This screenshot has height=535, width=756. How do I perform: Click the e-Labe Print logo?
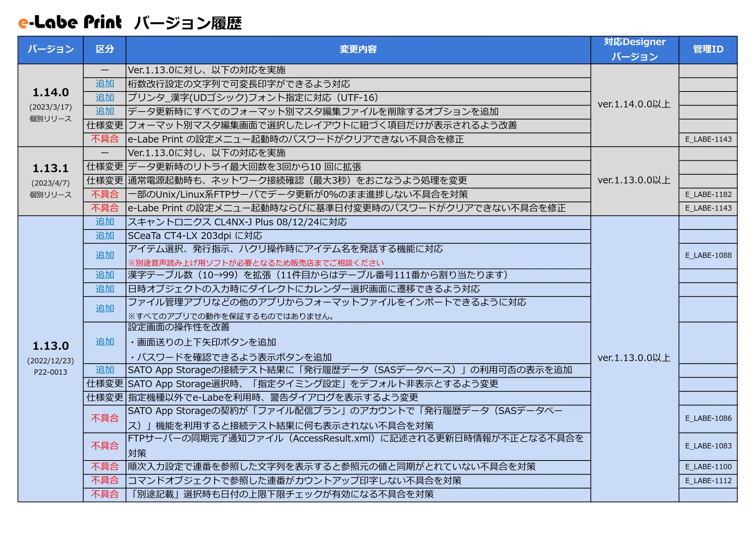(70, 22)
